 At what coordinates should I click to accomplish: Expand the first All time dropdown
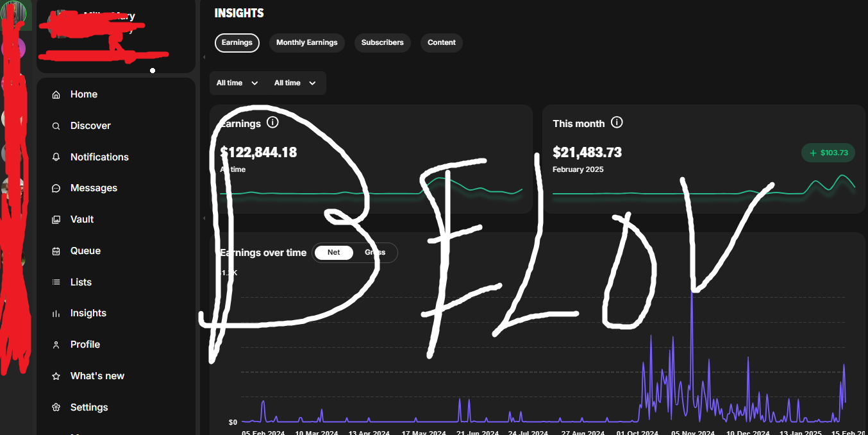coord(237,83)
